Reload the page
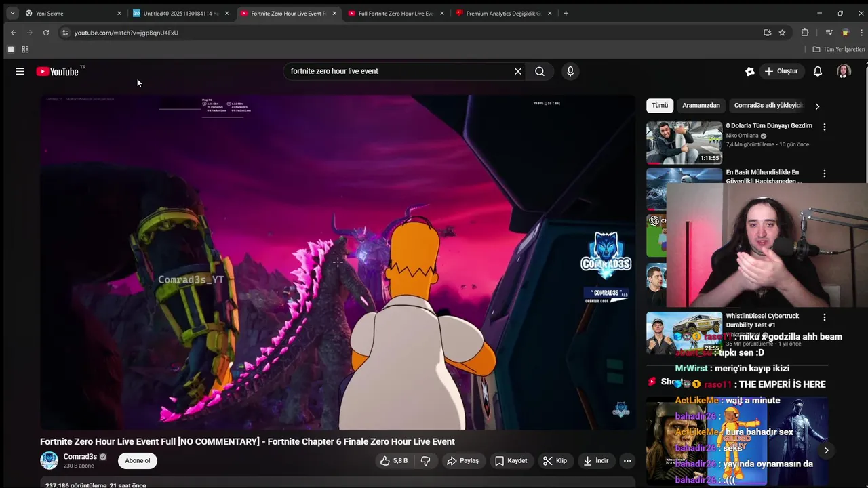 tap(46, 33)
